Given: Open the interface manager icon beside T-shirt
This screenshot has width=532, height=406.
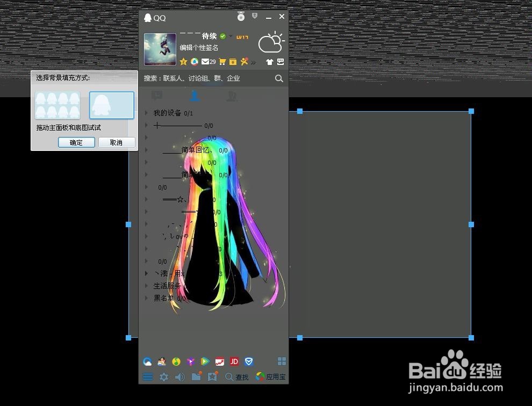Looking at the screenshot, I should 281,62.
